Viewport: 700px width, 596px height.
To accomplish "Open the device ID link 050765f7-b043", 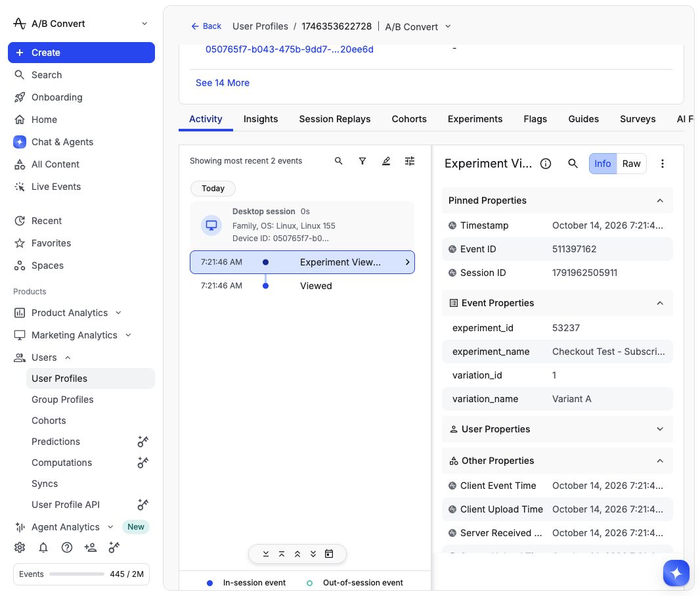I will pyautogui.click(x=290, y=49).
